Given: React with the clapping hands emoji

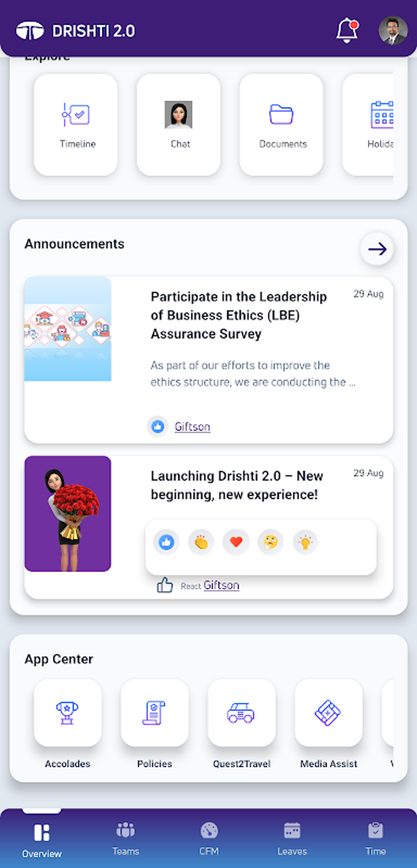Looking at the screenshot, I should (x=201, y=542).
